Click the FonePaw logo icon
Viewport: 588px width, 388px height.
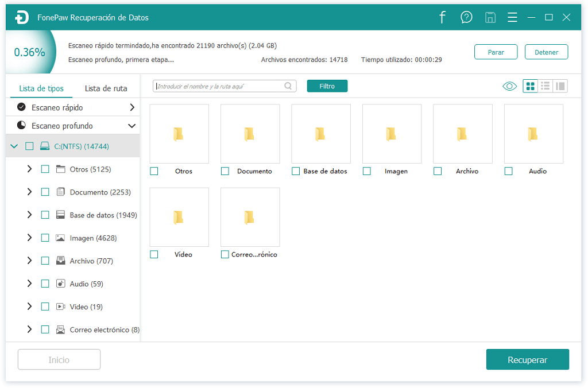[x=22, y=17]
